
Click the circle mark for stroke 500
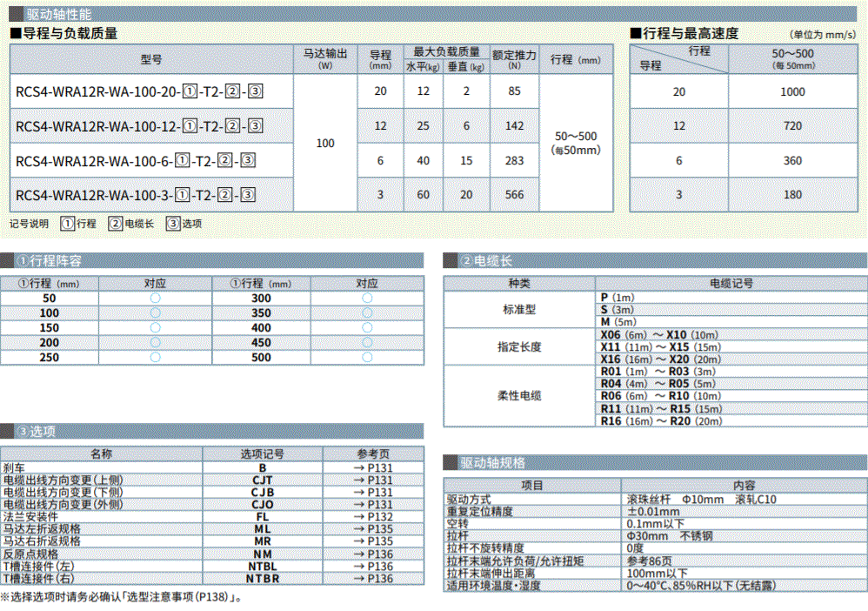(367, 358)
